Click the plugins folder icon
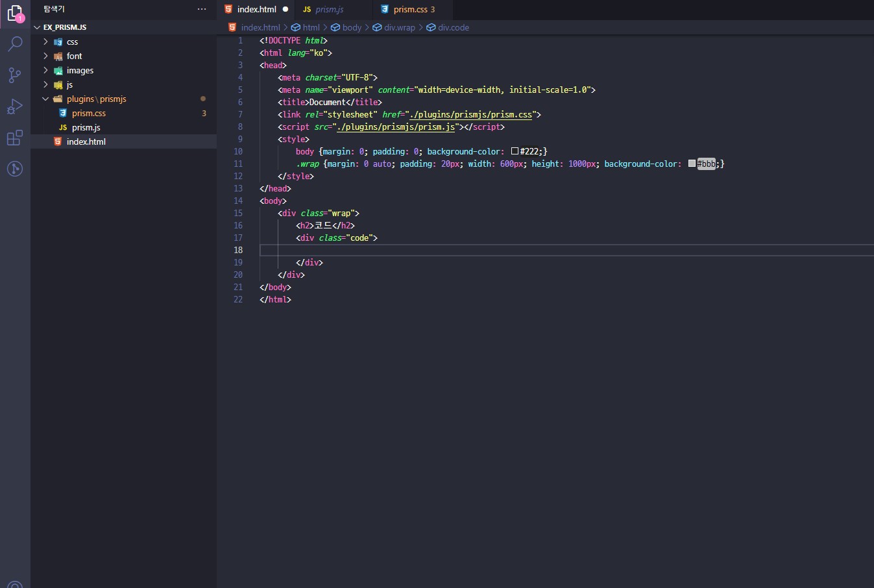874x588 pixels. pos(58,99)
